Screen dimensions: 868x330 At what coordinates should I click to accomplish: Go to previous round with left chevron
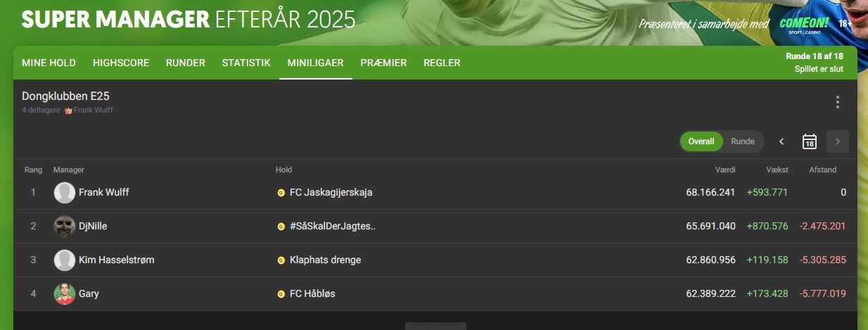(781, 141)
